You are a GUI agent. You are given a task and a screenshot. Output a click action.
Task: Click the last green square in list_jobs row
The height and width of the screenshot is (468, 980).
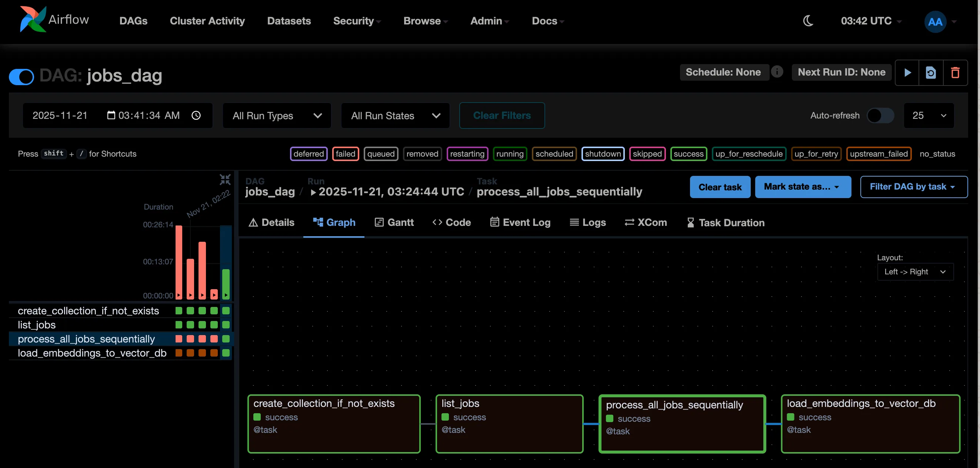pos(226,325)
